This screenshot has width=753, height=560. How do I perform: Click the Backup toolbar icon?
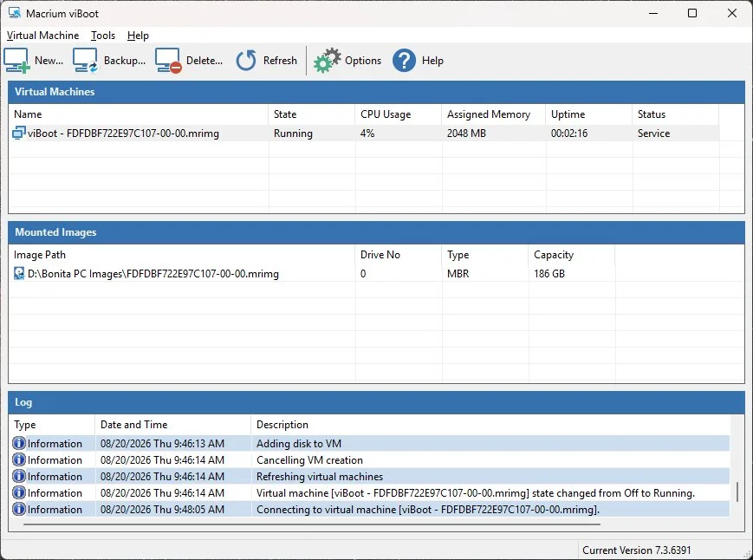(86, 61)
